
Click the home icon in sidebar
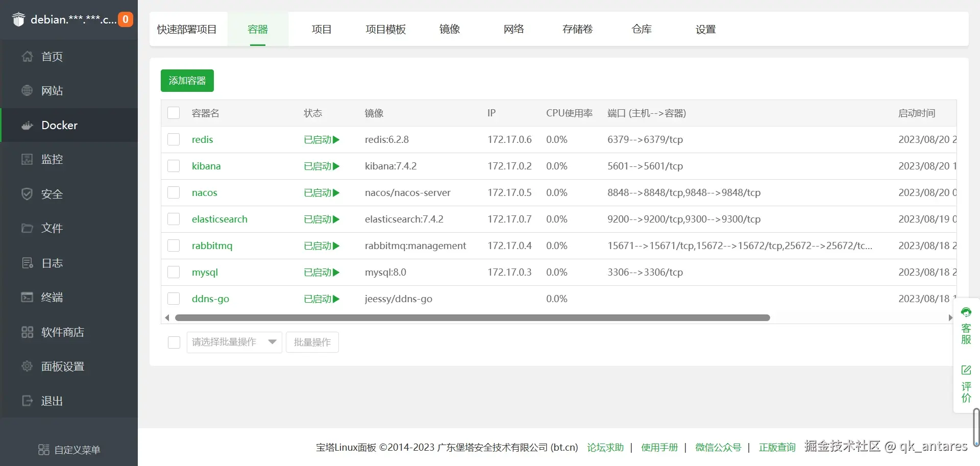tap(27, 56)
